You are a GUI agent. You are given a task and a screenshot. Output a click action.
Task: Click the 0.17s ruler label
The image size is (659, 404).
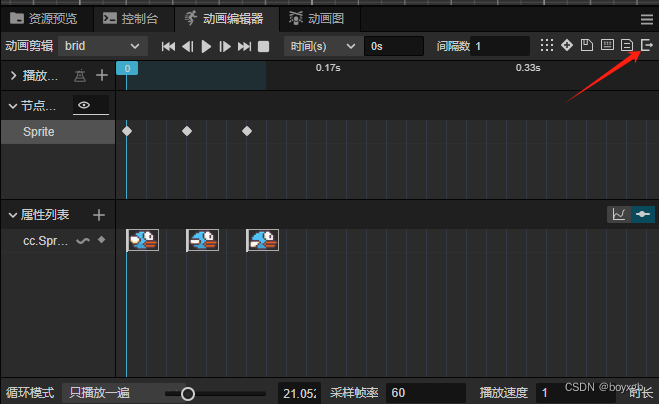[328, 68]
